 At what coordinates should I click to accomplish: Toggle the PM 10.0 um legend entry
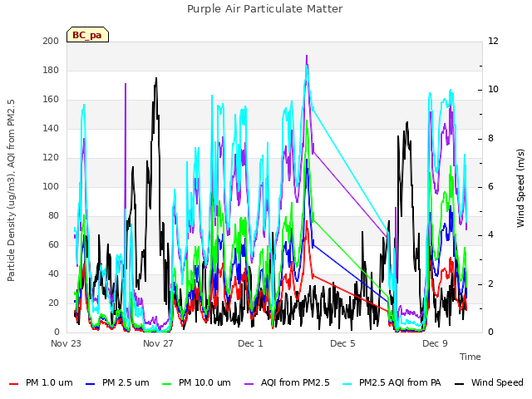pyautogui.click(x=196, y=383)
